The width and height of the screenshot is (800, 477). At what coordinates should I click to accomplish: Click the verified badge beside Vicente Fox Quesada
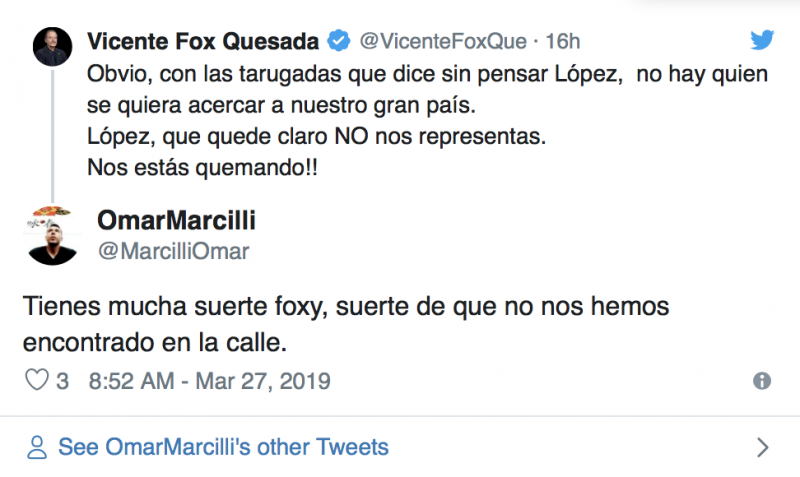[x=339, y=41]
